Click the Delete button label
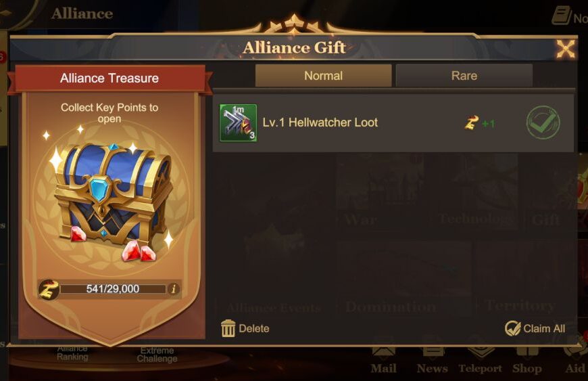Screen dimensions: 588x381 point(254,328)
